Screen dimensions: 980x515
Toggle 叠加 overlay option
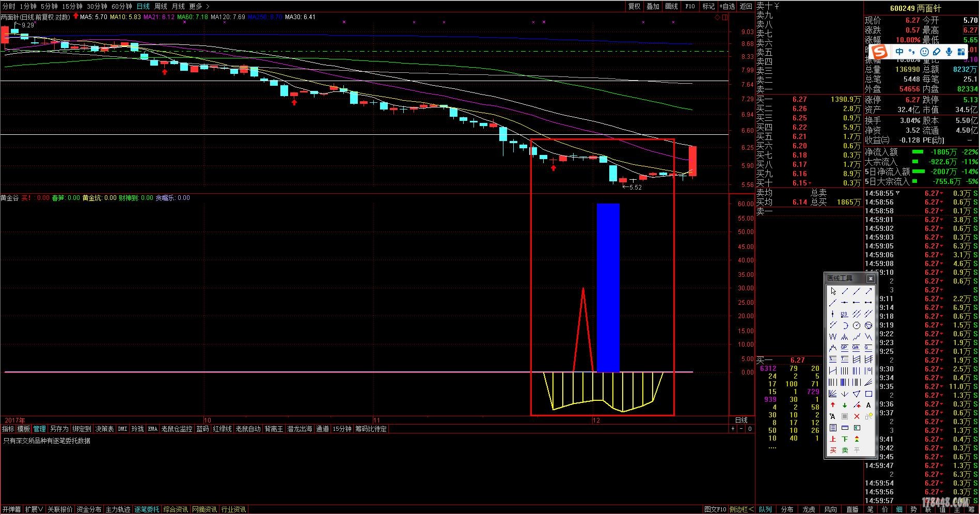(x=653, y=6)
